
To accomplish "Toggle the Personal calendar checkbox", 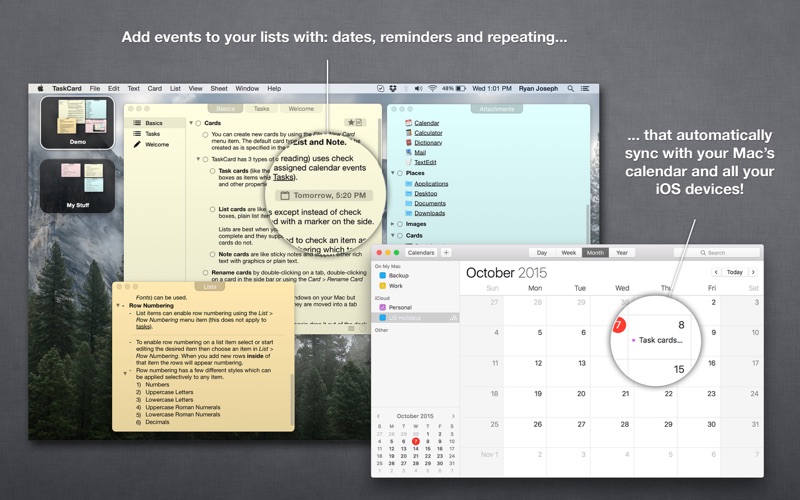I will 382,307.
